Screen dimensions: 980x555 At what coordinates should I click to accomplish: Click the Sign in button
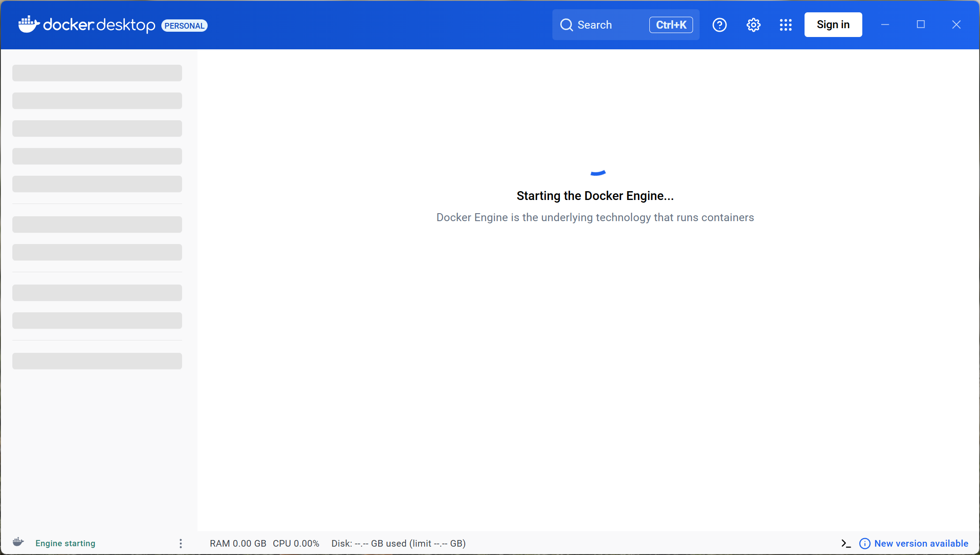point(833,25)
